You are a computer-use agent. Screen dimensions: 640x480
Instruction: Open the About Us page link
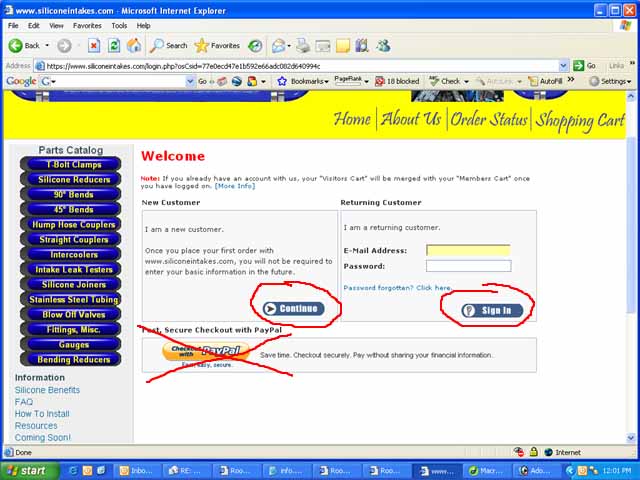[x=411, y=119]
